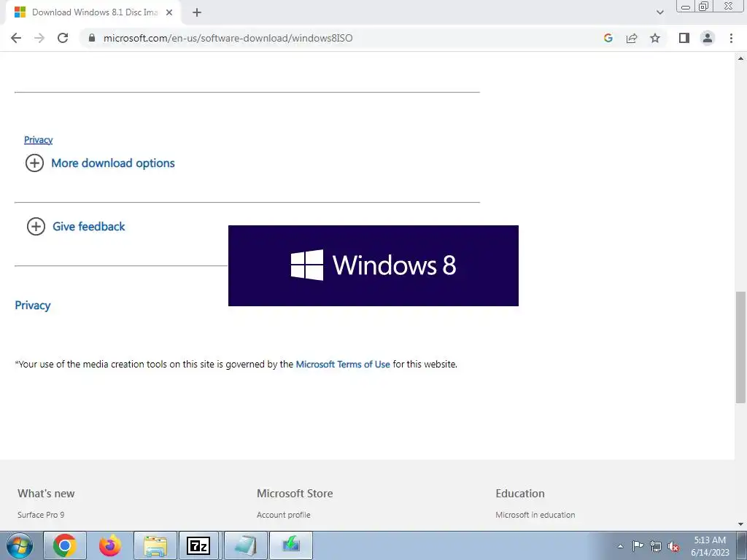
Task: Toggle the browser side panel icon
Action: (x=684, y=38)
